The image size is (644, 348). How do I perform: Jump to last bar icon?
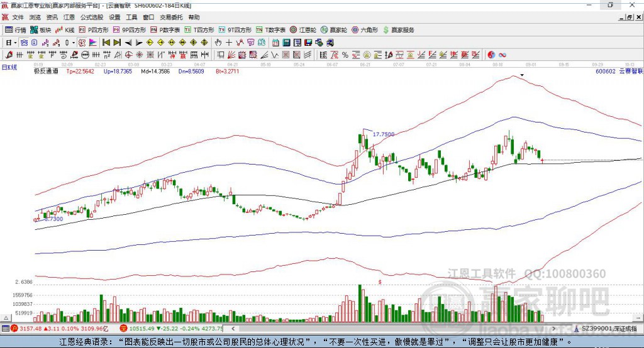tap(117, 42)
